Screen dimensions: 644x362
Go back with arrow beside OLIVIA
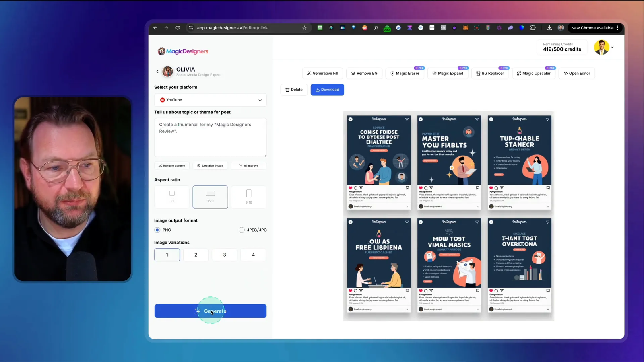pyautogui.click(x=157, y=72)
